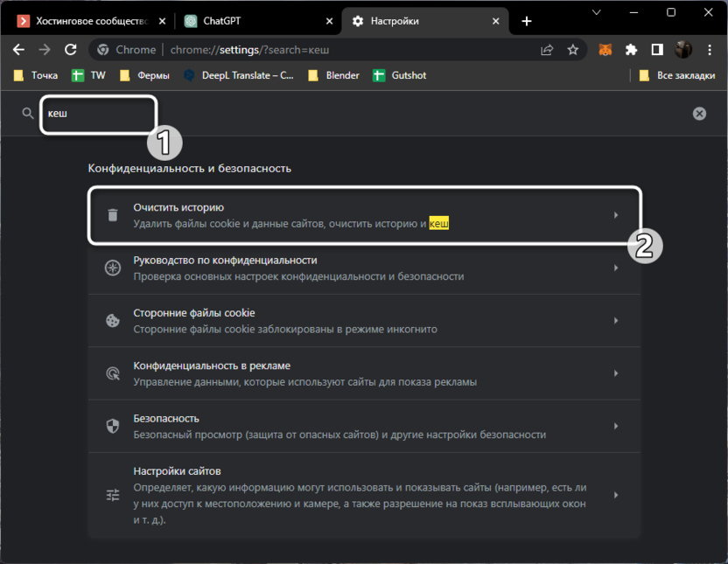Open the extensions puzzle menu

coord(631,50)
